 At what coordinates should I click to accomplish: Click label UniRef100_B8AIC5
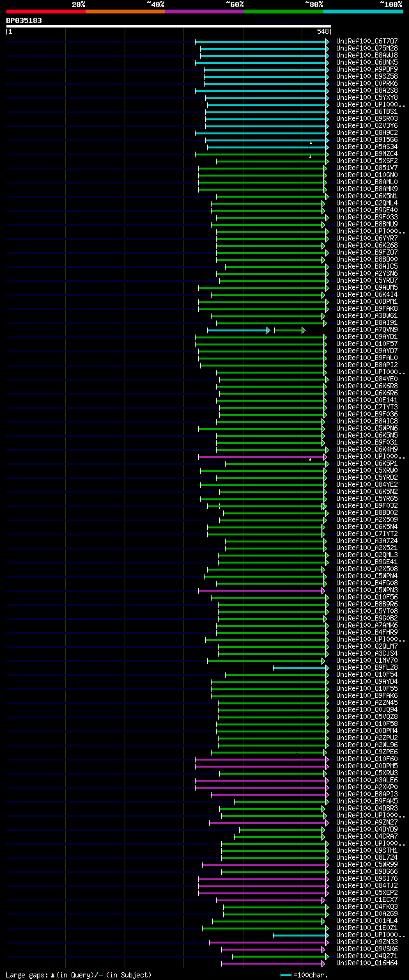367,266
